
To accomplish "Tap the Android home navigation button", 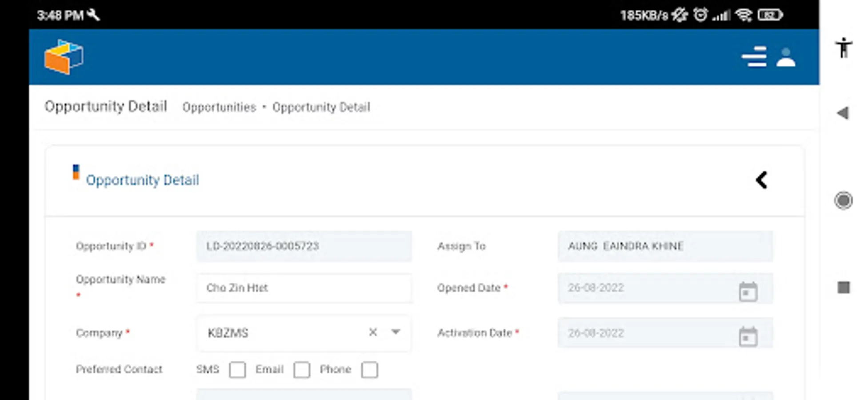I will (x=843, y=200).
